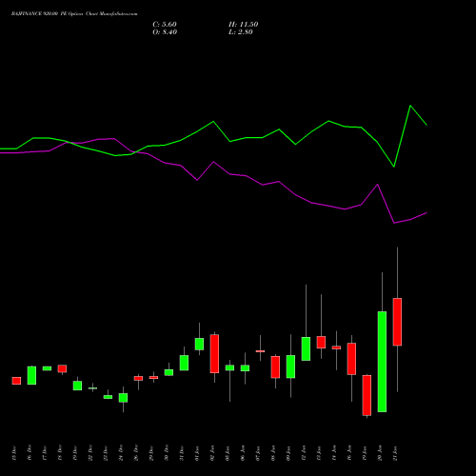Screen dimensions: 476x476
Task: Click the 01 Jan date label
Action: pos(197,453)
